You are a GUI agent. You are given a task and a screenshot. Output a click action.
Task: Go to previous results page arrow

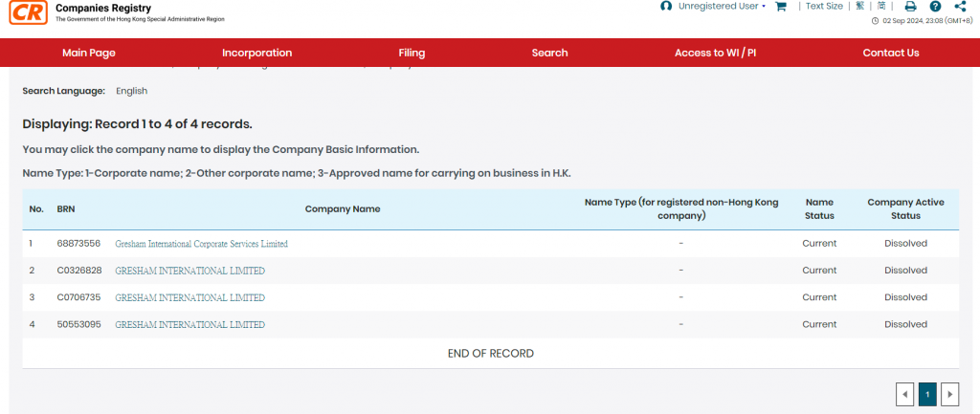coord(904,394)
